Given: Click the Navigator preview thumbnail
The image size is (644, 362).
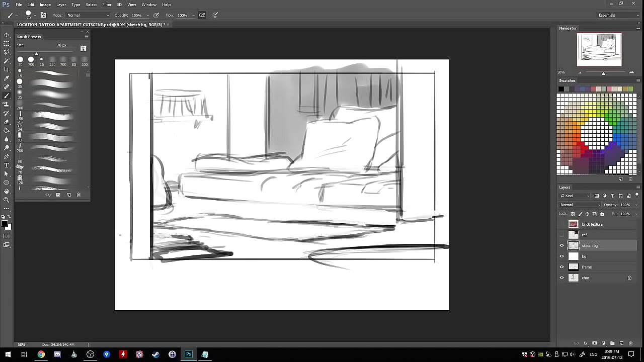Looking at the screenshot, I should tap(599, 49).
